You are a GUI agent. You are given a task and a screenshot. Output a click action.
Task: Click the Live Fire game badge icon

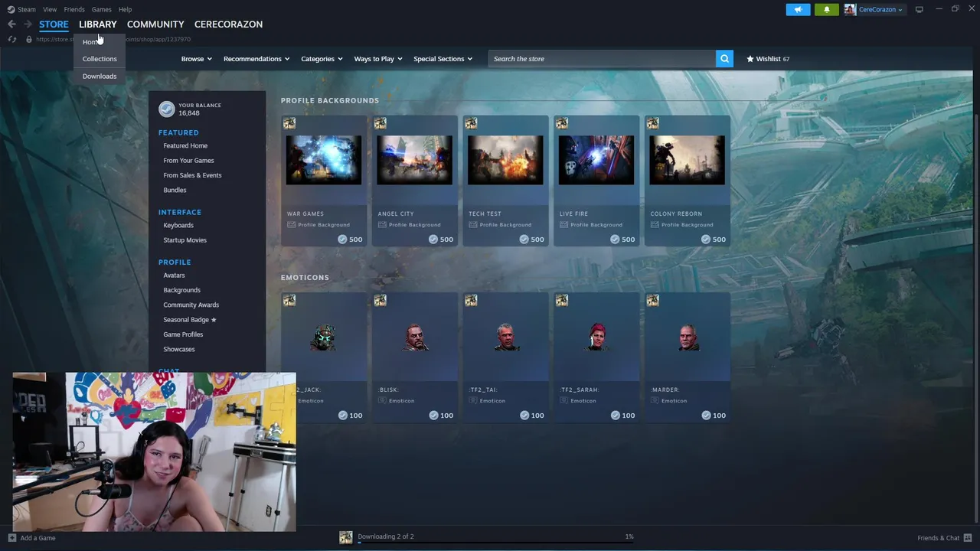coord(562,123)
